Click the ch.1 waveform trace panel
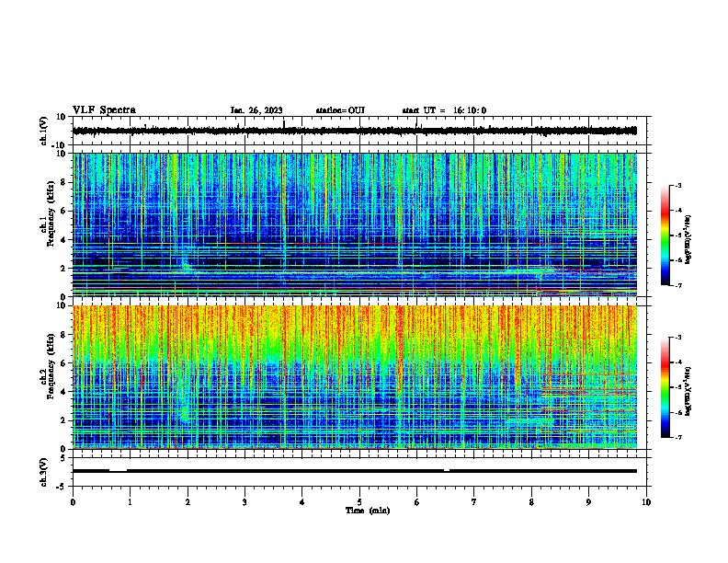728x563 pixels. (359, 131)
